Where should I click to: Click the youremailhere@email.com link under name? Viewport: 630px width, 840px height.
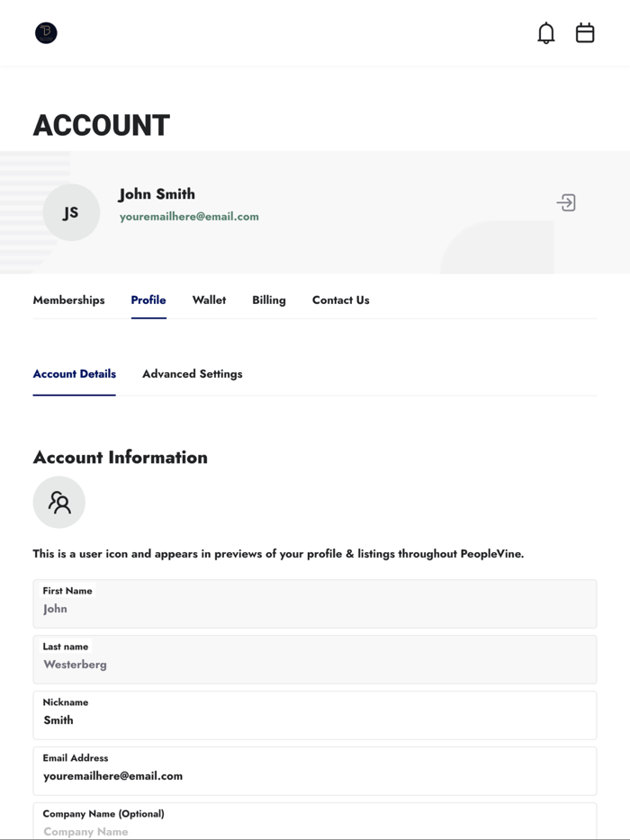point(189,217)
